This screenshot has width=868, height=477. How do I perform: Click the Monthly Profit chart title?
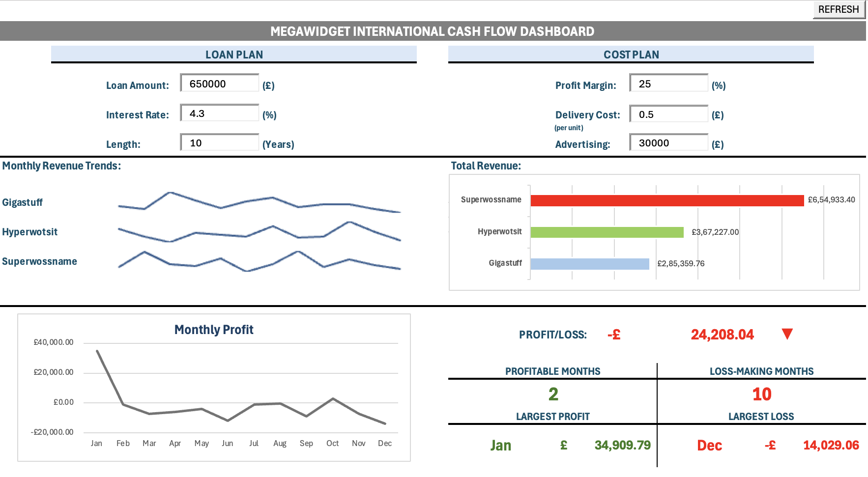pyautogui.click(x=214, y=330)
